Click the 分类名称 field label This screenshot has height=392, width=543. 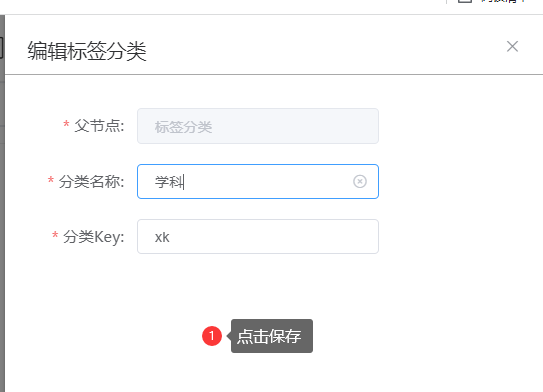[x=91, y=181]
